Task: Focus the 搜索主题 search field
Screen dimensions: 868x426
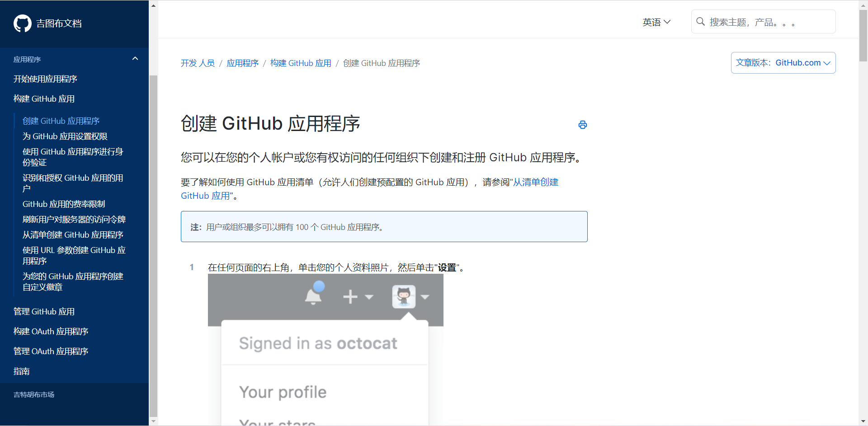Action: click(763, 22)
